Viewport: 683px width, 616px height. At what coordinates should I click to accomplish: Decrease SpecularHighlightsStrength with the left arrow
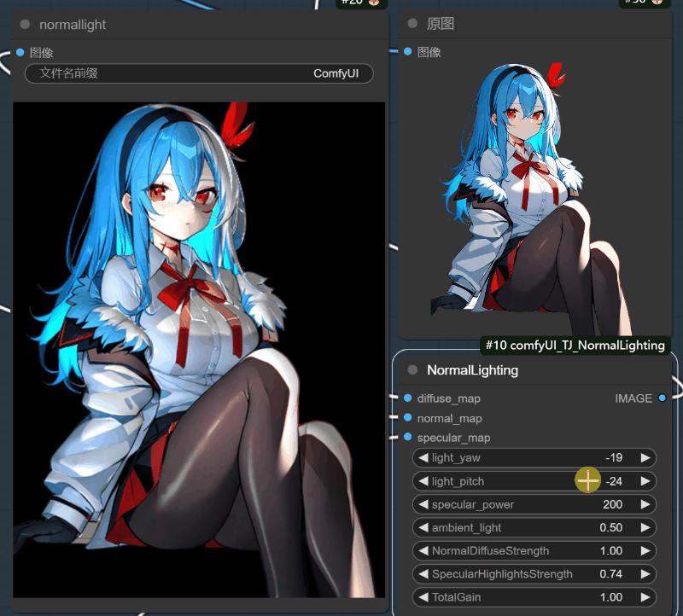pyautogui.click(x=423, y=574)
